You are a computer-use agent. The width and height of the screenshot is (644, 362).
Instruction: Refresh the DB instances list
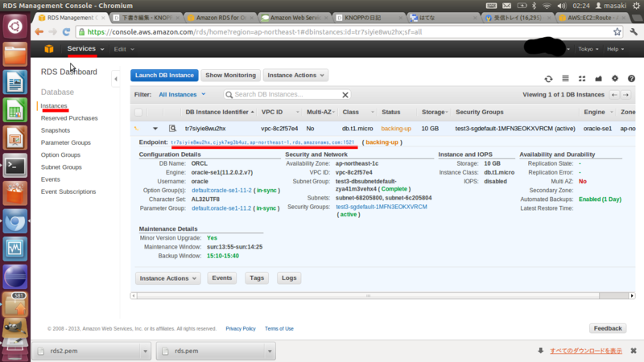coord(548,78)
